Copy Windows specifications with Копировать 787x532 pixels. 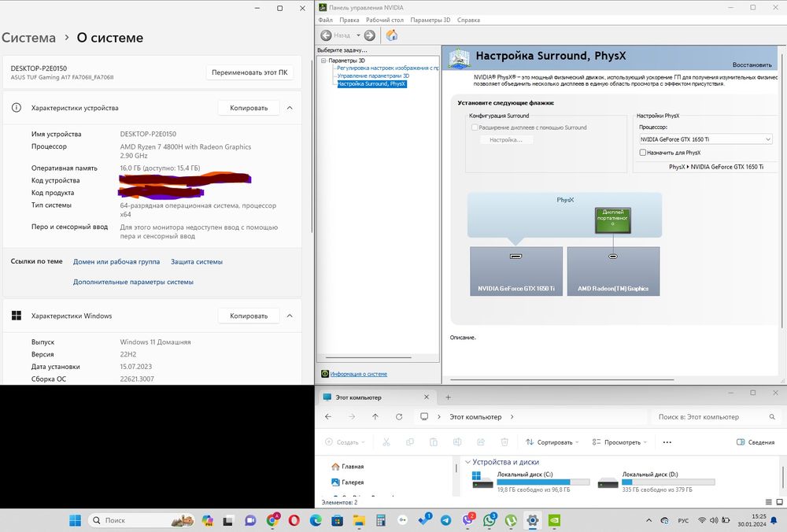coord(249,316)
